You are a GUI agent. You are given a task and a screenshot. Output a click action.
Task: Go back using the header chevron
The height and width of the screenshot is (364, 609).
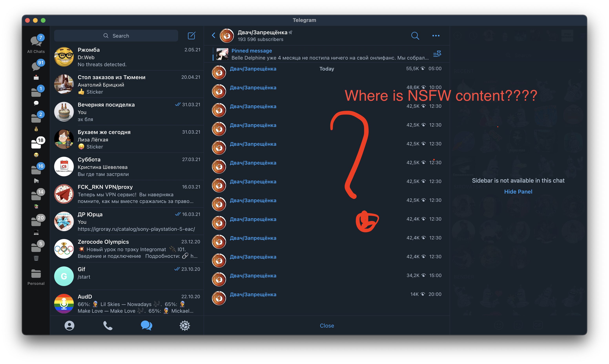[x=214, y=36]
